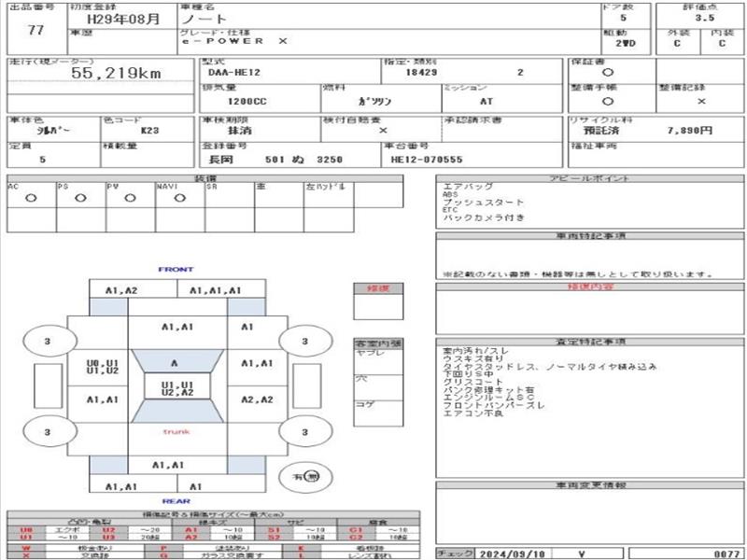Click the × mark under 検付自賠責

[383, 131]
